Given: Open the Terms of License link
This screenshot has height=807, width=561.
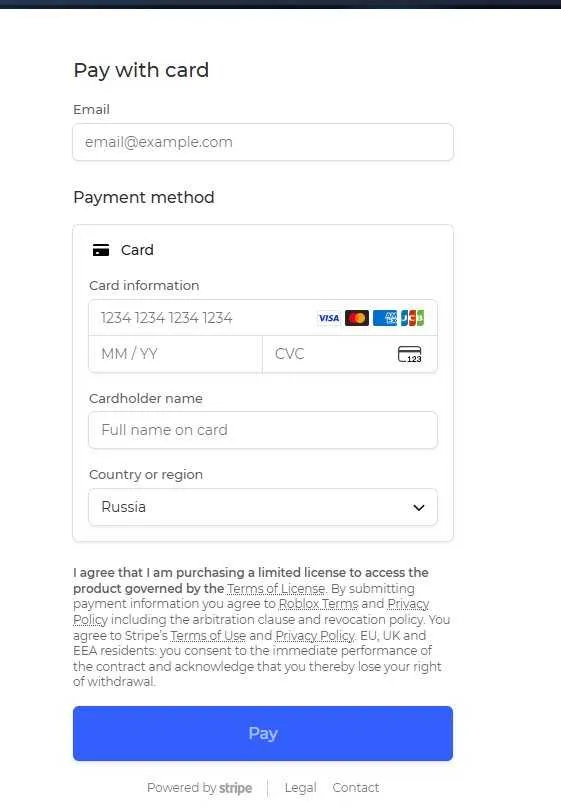Looking at the screenshot, I should pos(276,588).
